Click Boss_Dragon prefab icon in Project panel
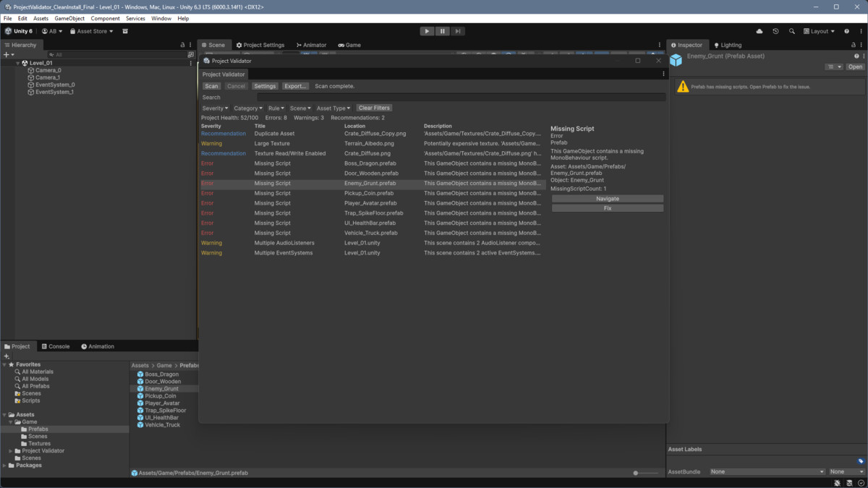 pos(140,374)
